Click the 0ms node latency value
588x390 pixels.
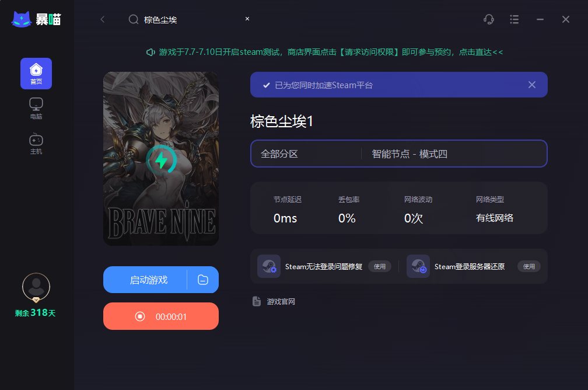click(285, 218)
